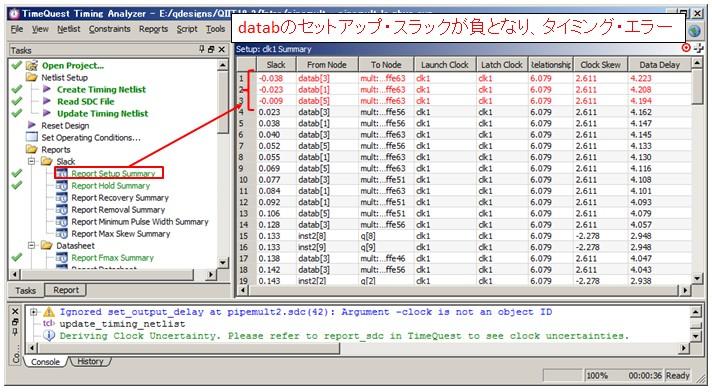Image resolution: width=712 pixels, height=392 pixels.
Task: Collapse the Slack folder tree node
Action: [32, 161]
